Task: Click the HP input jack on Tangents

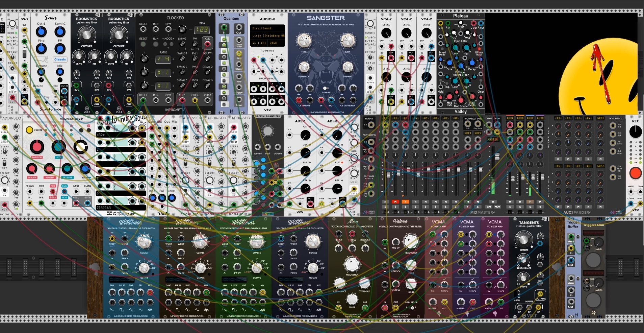Action: coord(539,307)
